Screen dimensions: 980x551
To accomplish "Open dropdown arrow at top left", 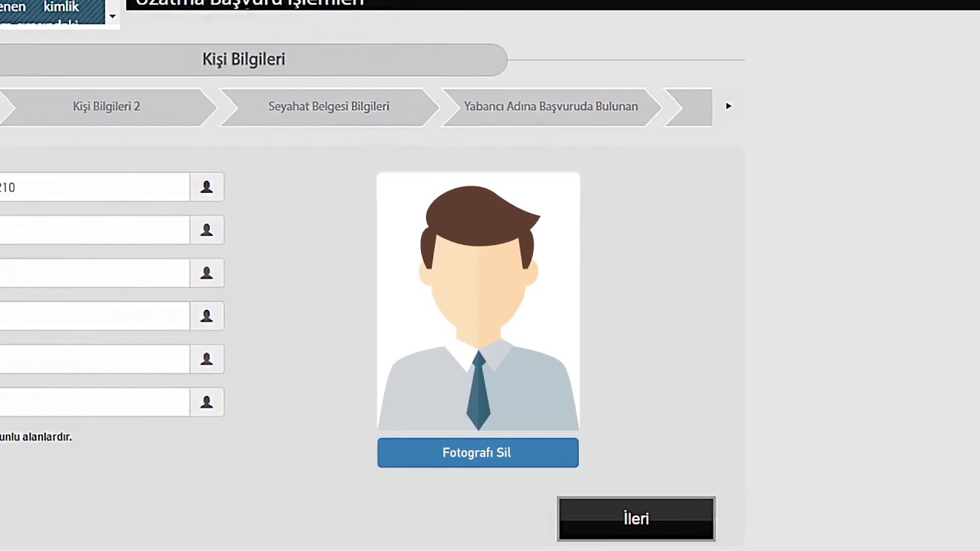I will 112,15.
